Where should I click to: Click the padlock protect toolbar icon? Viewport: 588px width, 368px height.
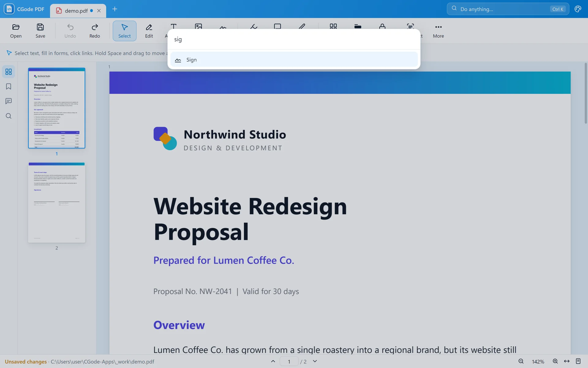(382, 26)
